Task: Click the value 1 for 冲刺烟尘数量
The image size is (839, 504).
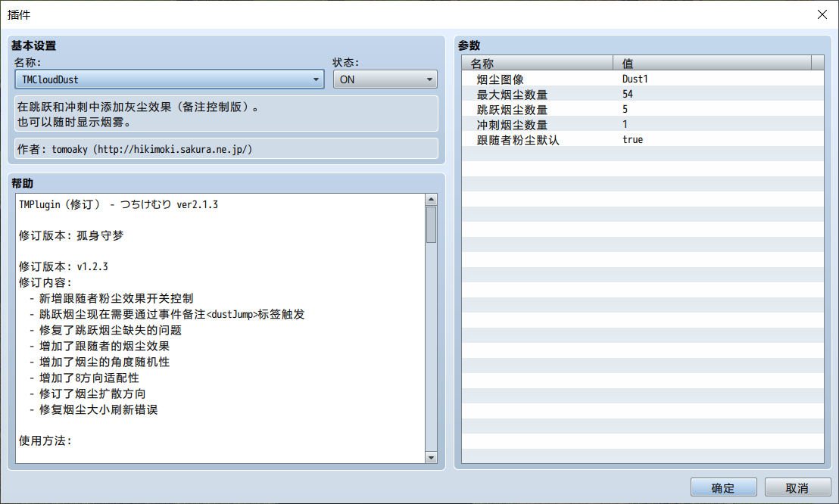Action: tap(625, 124)
